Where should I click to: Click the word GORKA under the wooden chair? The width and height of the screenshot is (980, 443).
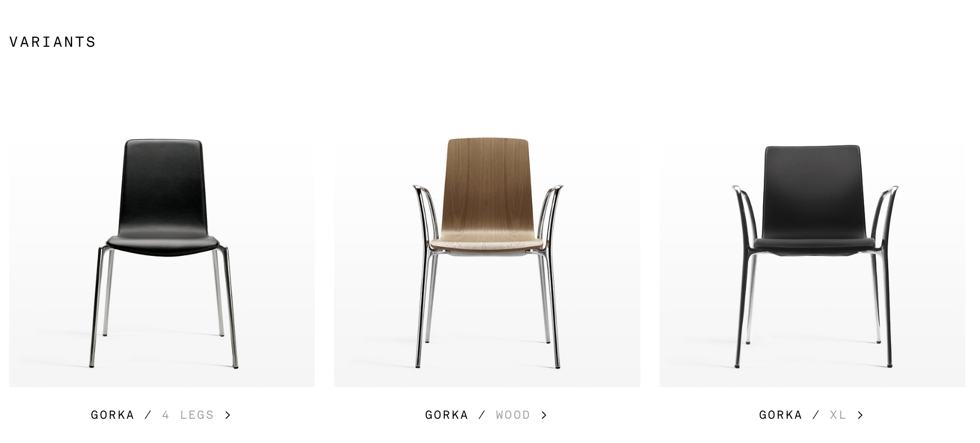pyautogui.click(x=447, y=415)
